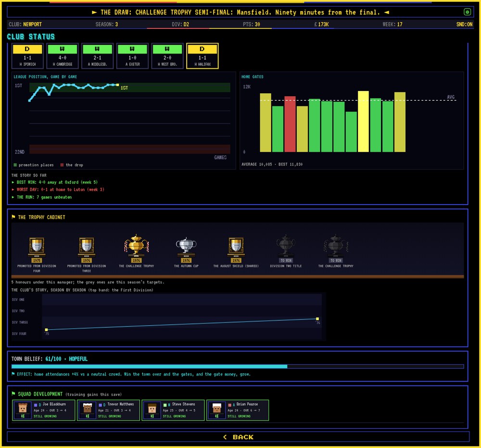Click the red bar in Home Gates chart
Viewport: 481px width, 448px height.
click(290, 124)
